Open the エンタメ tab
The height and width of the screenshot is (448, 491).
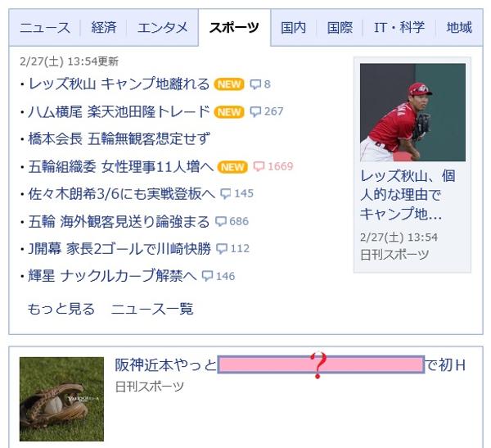[162, 28]
